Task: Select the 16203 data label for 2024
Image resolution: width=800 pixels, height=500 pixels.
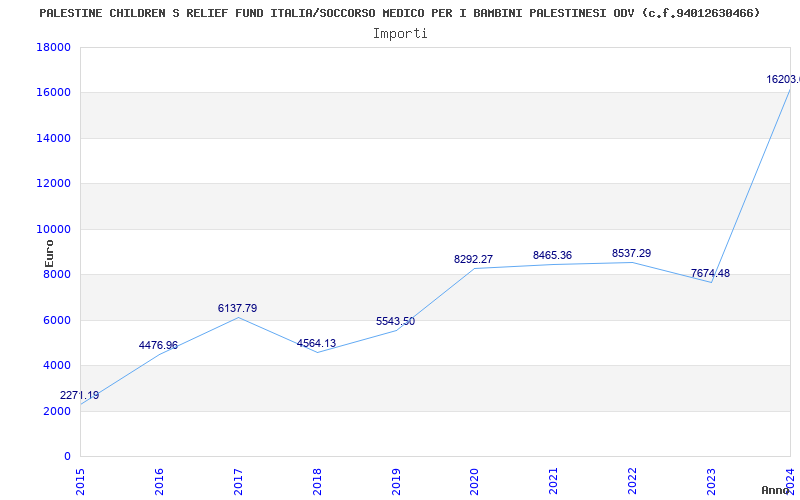Action: [x=783, y=80]
